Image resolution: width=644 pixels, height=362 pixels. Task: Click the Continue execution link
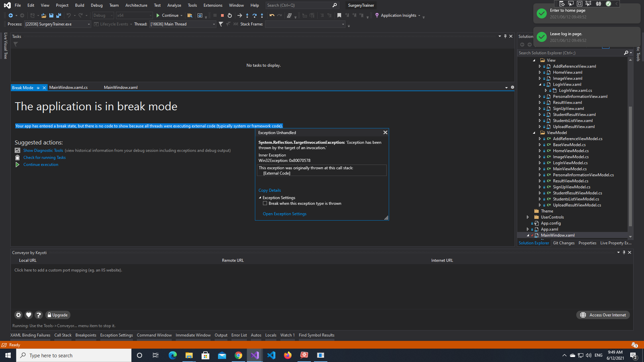(41, 164)
